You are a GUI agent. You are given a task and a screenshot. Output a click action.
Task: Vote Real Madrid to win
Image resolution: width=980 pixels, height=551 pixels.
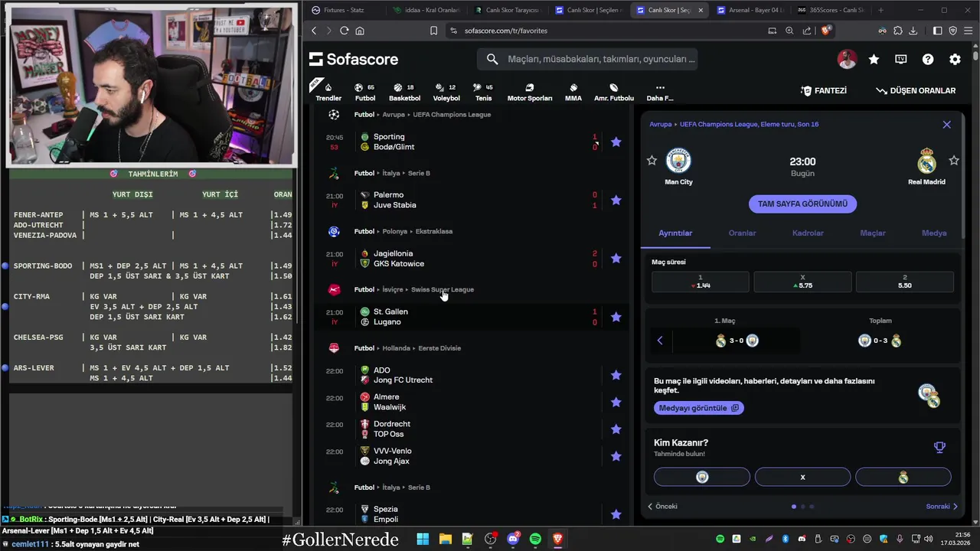(x=903, y=477)
